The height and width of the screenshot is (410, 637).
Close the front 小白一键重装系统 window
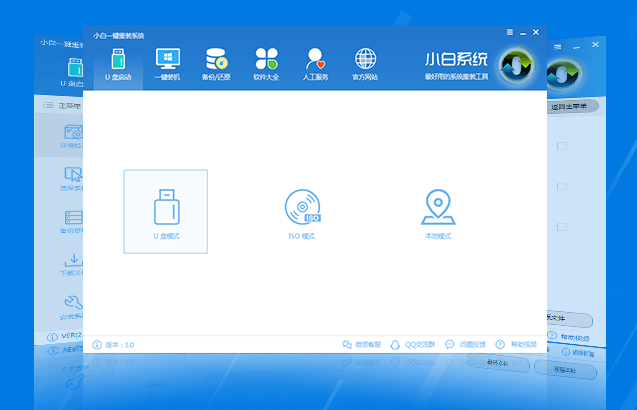(x=536, y=32)
